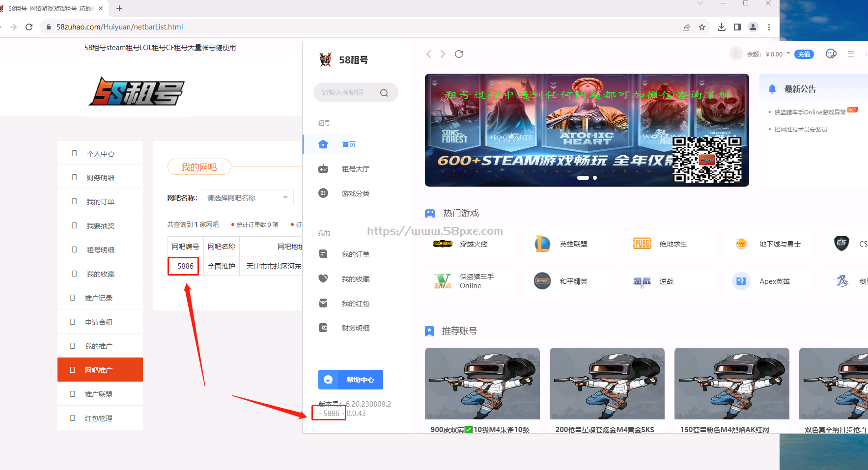Switch banner to second slide dot
The width and height of the screenshot is (868, 470).
coord(595,178)
